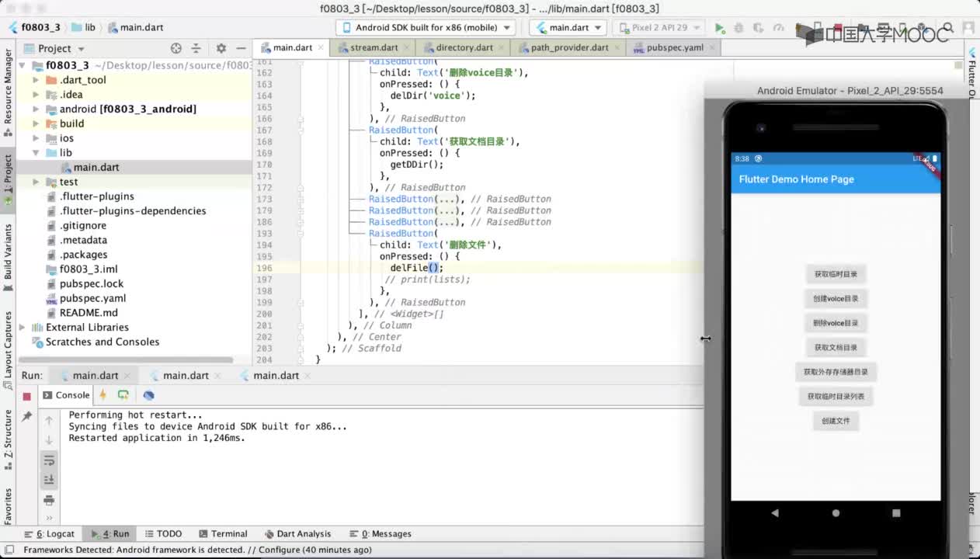The image size is (980, 559).
Task: Tap 获取临时目录 button in emulator
Action: tap(836, 274)
